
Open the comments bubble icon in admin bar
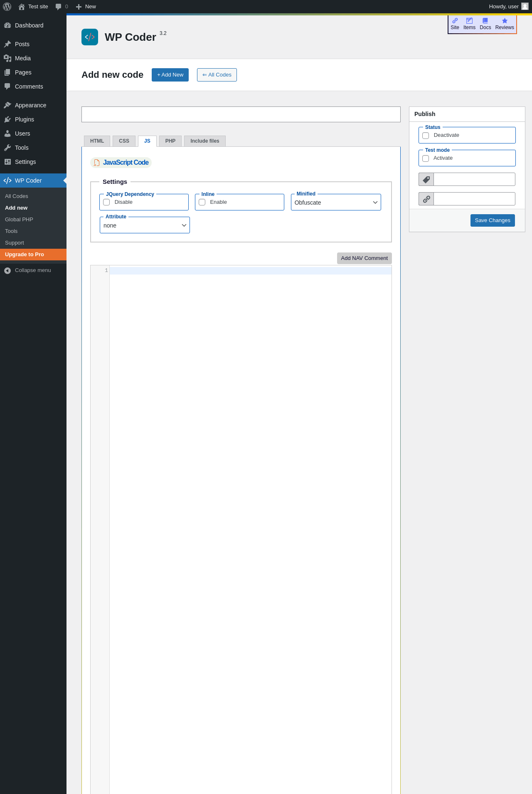[58, 7]
